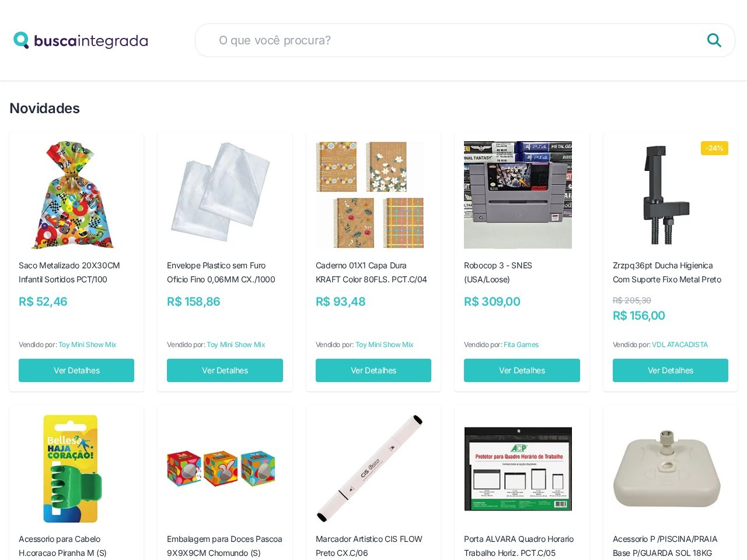This screenshot has height=560, width=747.
Task: Open Ducha Higienica product image
Action: [666, 195]
